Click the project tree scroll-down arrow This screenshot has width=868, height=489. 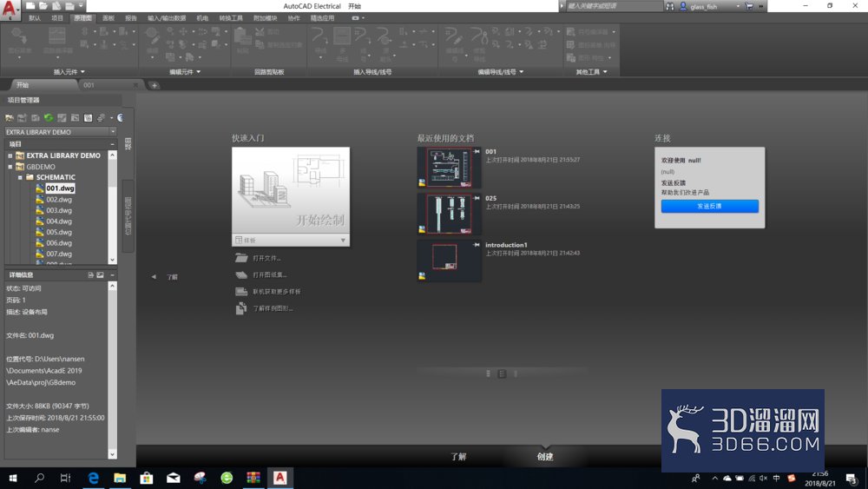(112, 260)
